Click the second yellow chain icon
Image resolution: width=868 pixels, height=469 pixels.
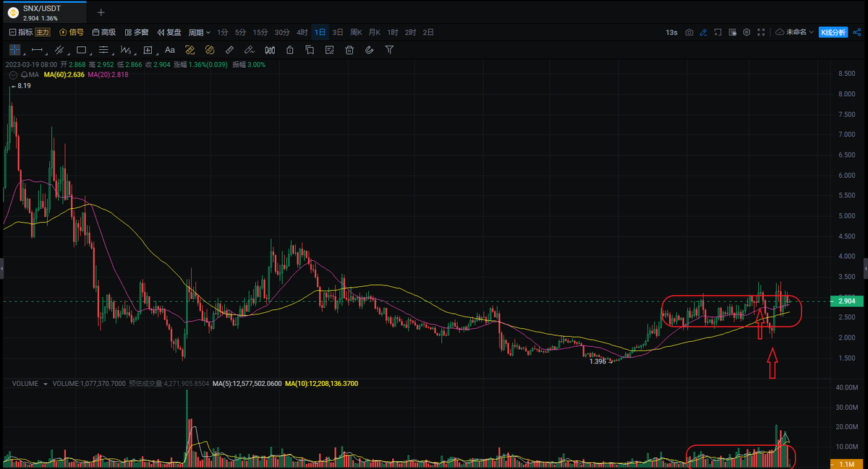(x=210, y=50)
